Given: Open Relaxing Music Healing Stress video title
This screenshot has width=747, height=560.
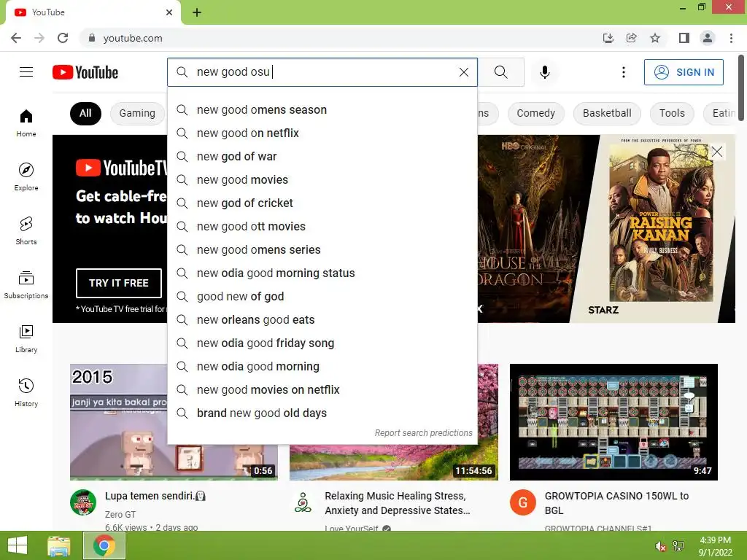Looking at the screenshot, I should 398,503.
